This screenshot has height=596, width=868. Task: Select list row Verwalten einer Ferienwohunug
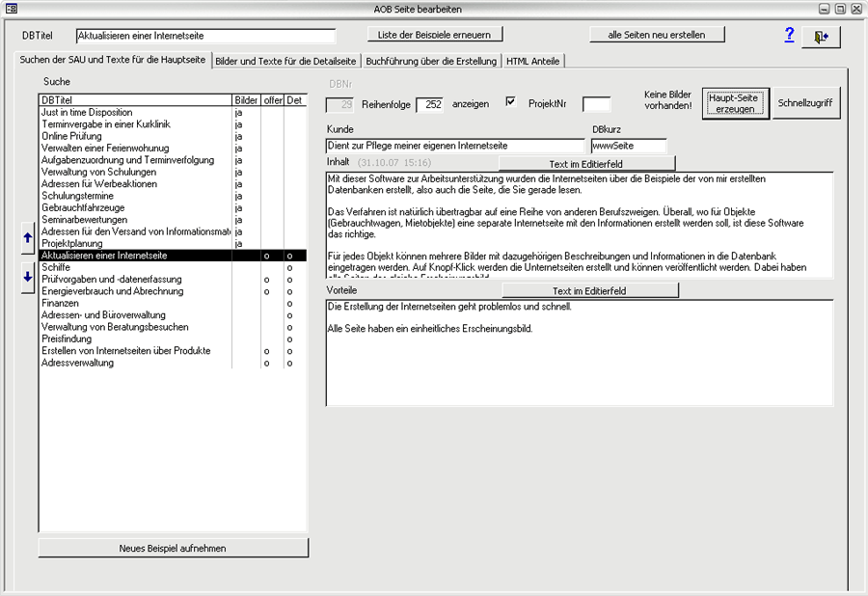coord(173,149)
